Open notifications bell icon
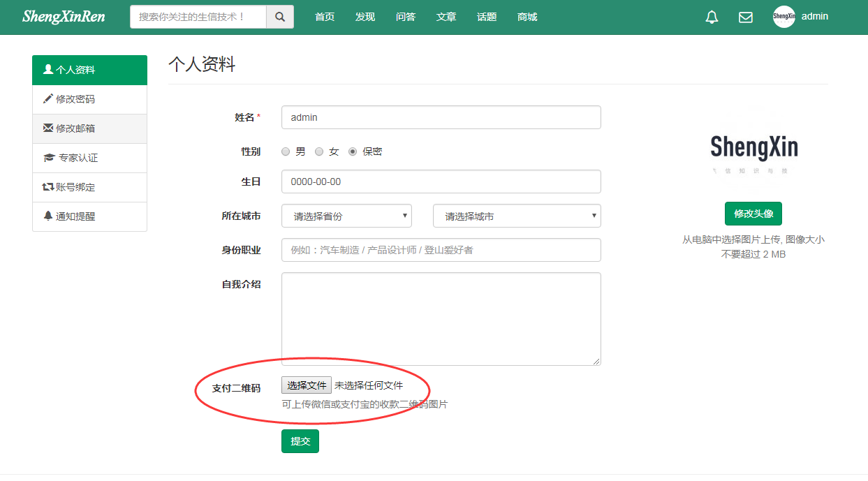 pyautogui.click(x=712, y=17)
